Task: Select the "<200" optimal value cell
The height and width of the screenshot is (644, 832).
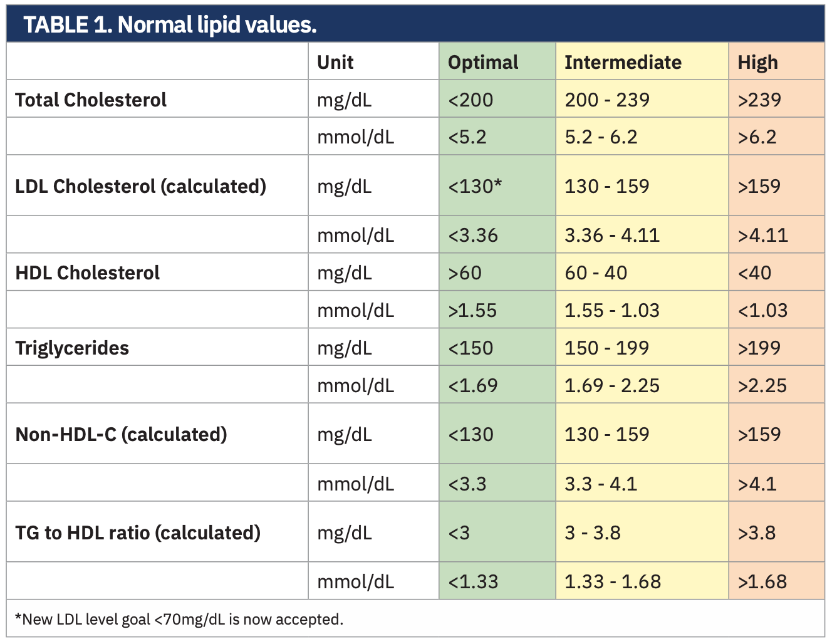Action: (x=471, y=100)
